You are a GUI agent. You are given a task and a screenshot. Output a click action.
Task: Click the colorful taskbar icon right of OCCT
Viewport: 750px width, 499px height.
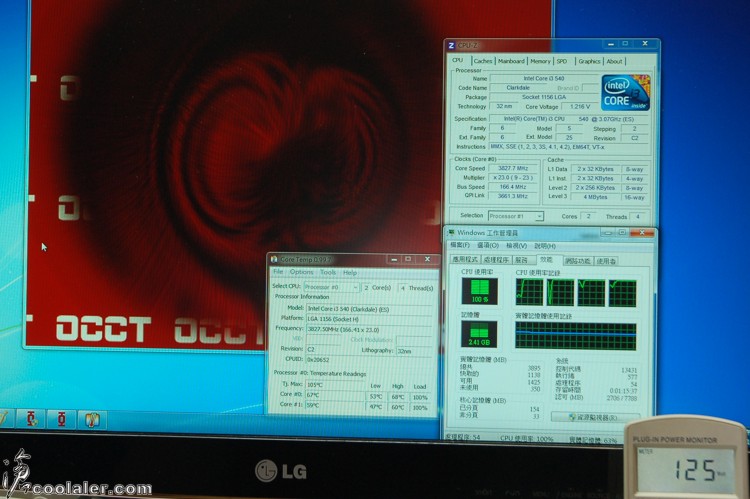(x=92, y=421)
